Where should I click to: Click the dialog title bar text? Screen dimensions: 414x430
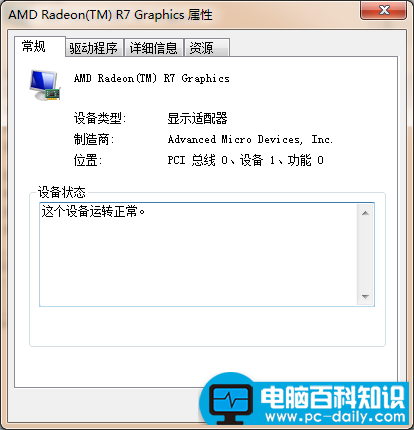(x=110, y=15)
